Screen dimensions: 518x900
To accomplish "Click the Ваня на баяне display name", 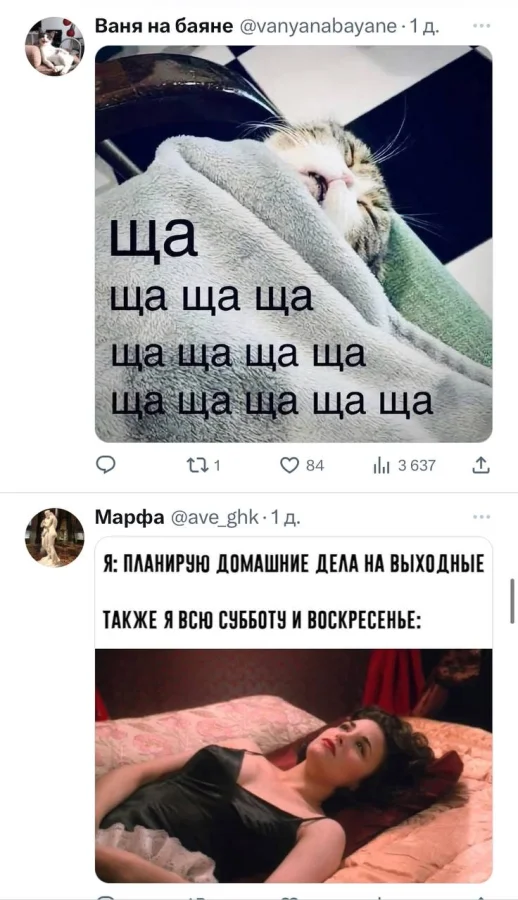I will tap(164, 26).
